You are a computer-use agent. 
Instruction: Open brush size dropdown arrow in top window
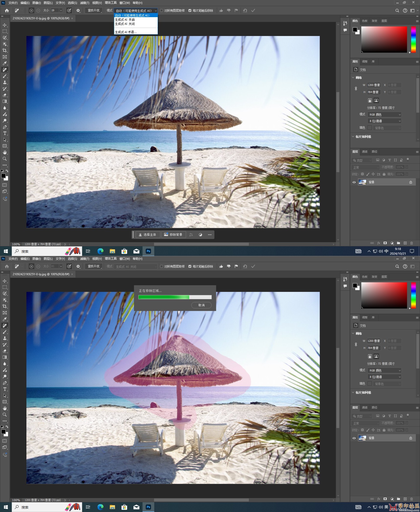click(x=61, y=11)
